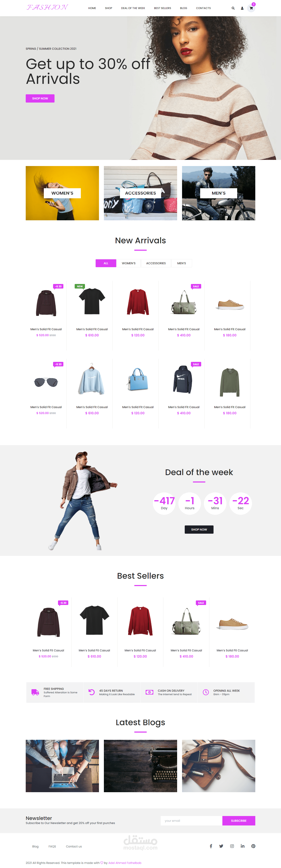Visit the Facebook page icon
281x868 pixels.
point(211,846)
